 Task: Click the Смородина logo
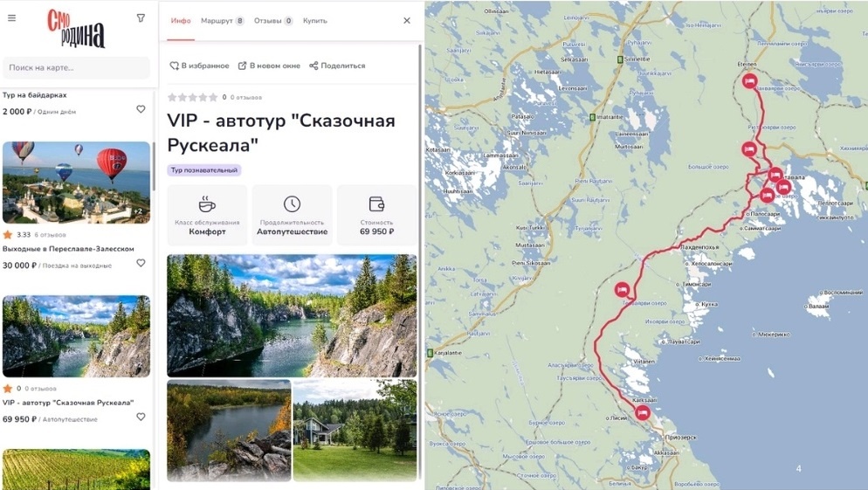tap(76, 28)
